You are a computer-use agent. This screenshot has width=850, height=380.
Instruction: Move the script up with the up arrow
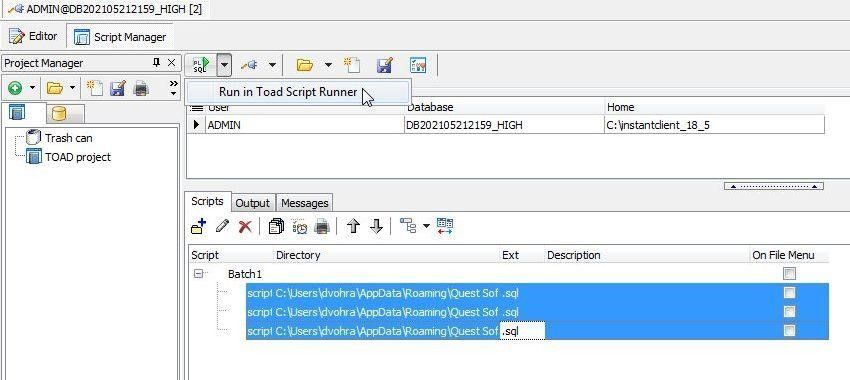tap(353, 226)
